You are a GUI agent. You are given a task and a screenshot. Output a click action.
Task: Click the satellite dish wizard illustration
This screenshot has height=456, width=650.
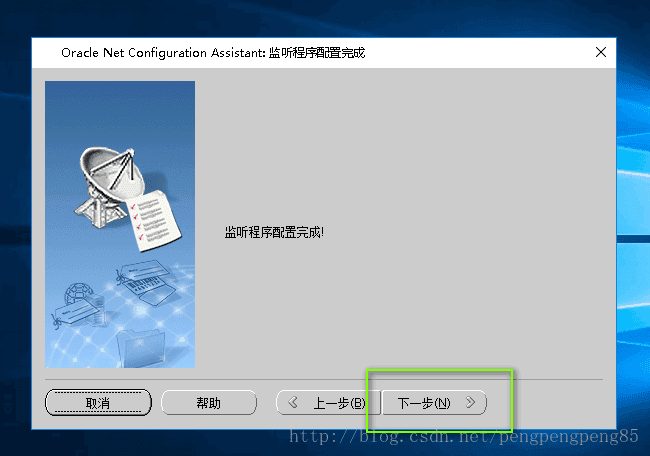[x=120, y=224]
